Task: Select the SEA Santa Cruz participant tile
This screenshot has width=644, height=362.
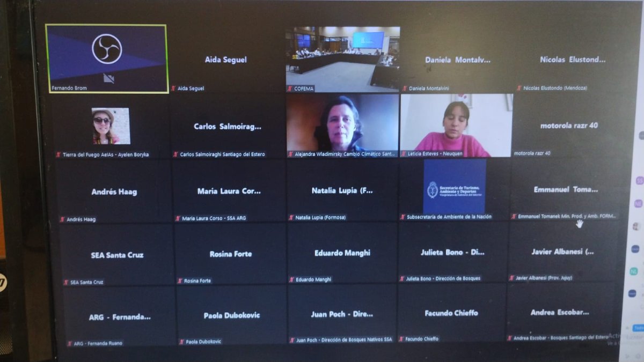Action: pyautogui.click(x=116, y=255)
